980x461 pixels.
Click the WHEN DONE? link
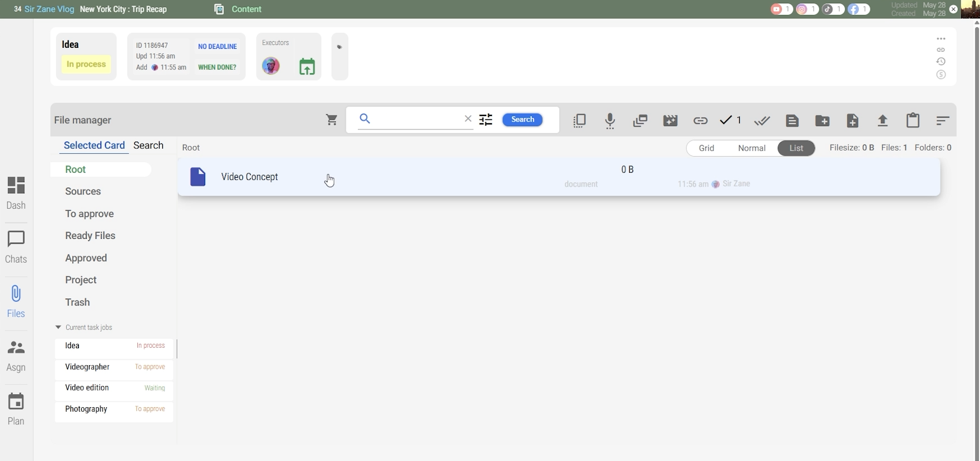pos(217,68)
